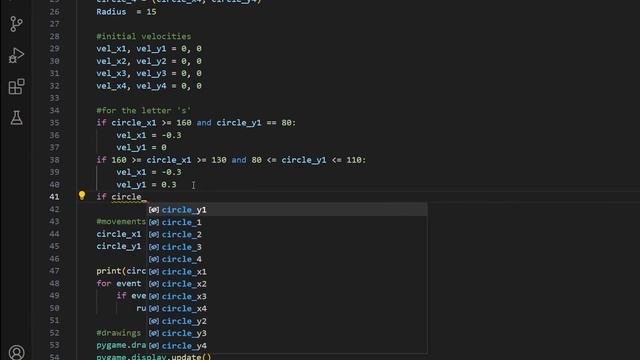Choose circle_x3 from the suggestion list
This screenshot has width=640, height=360.
tap(287, 296)
